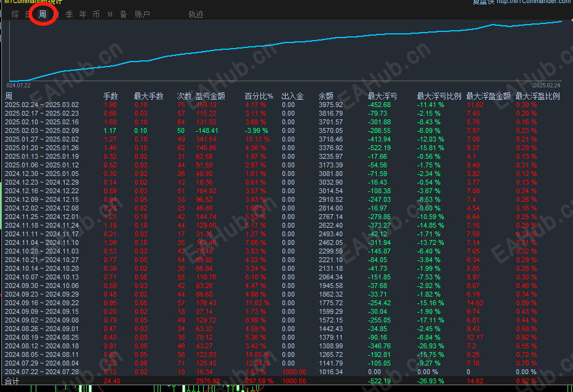
Task: Open the 年 yearly tab
Action: (83, 14)
